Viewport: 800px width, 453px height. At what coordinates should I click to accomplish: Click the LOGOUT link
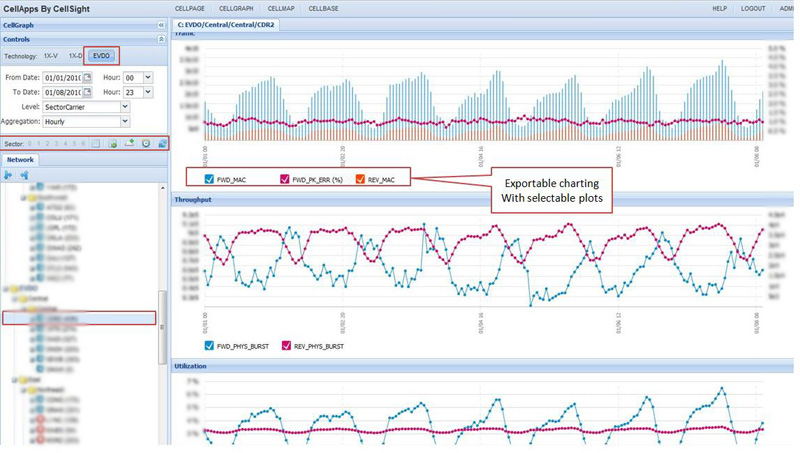click(752, 8)
